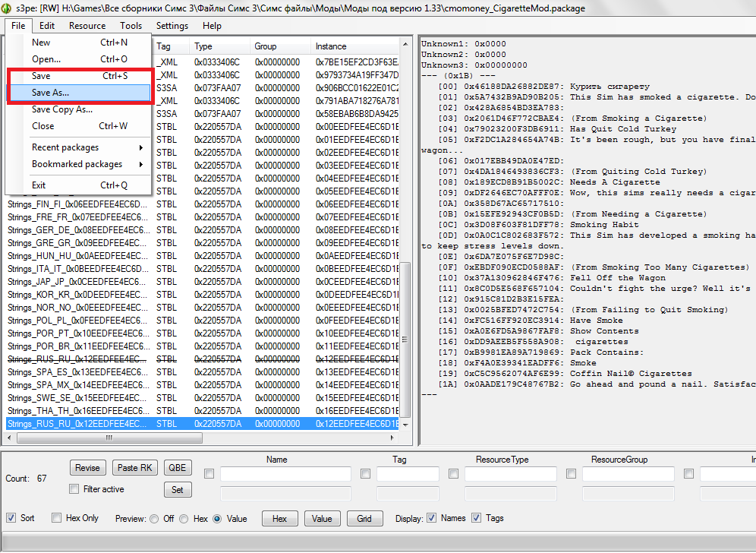Click the Grid button
This screenshot has width=756, height=553.
point(364,519)
